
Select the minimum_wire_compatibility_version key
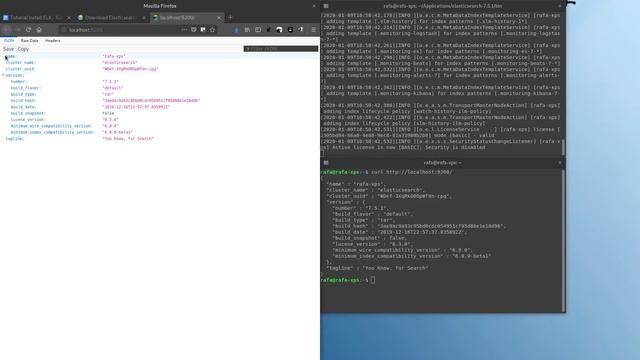[51, 126]
